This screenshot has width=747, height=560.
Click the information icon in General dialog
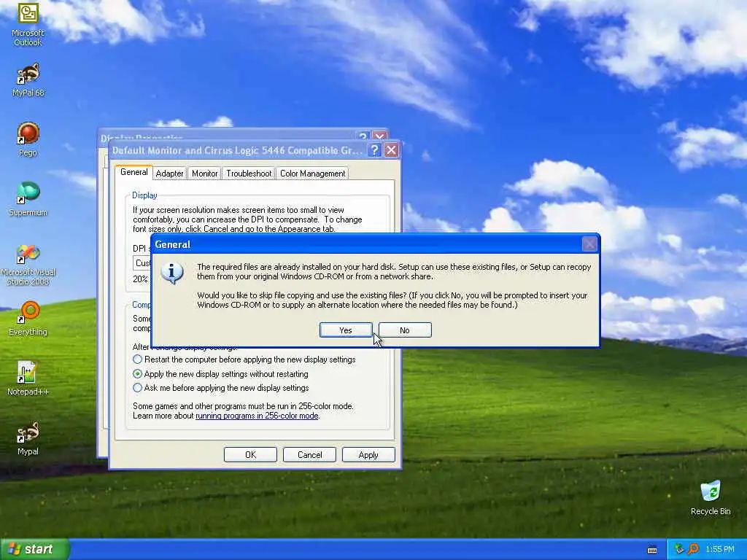[172, 273]
